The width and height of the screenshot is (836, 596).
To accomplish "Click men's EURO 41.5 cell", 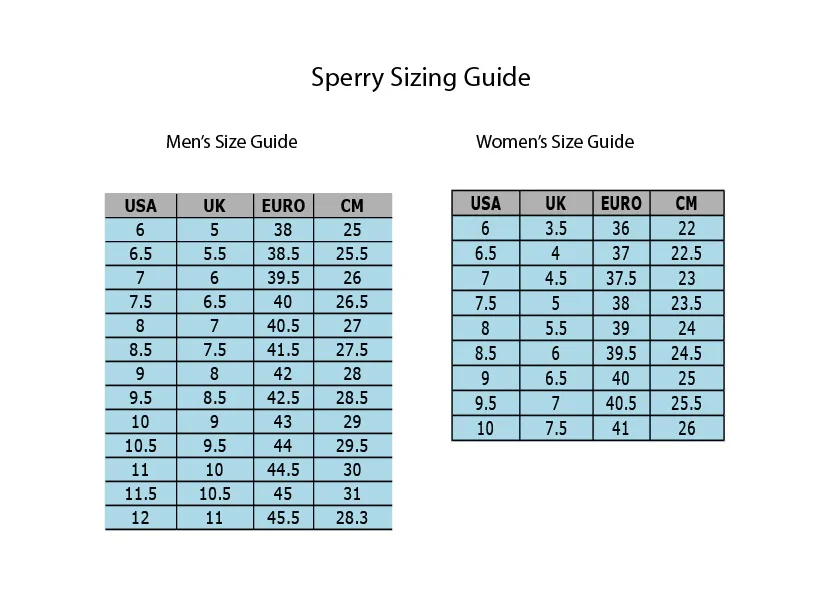I will pos(283,350).
